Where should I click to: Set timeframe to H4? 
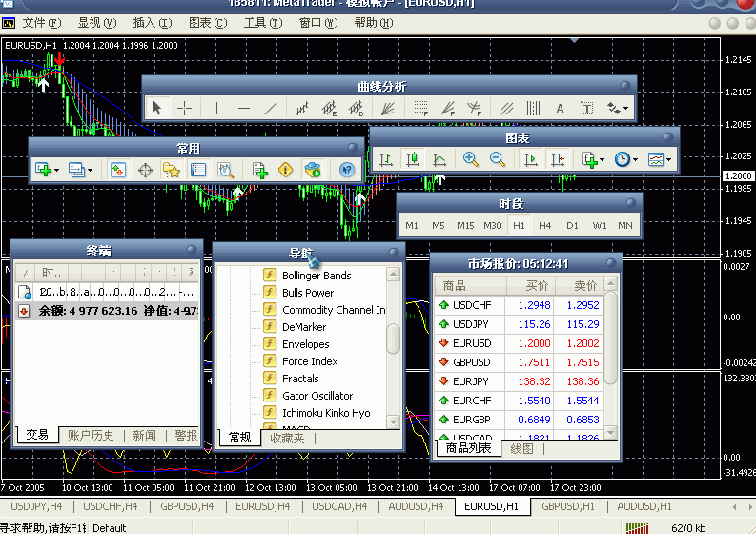tap(544, 225)
